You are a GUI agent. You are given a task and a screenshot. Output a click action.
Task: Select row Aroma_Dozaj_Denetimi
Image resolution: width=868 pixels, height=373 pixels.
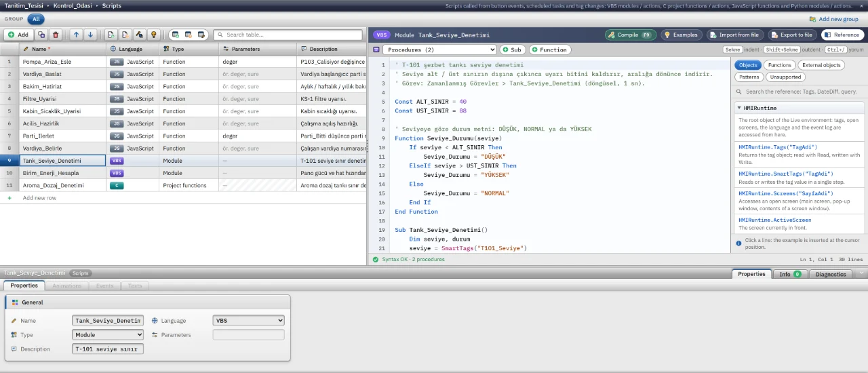point(183,185)
